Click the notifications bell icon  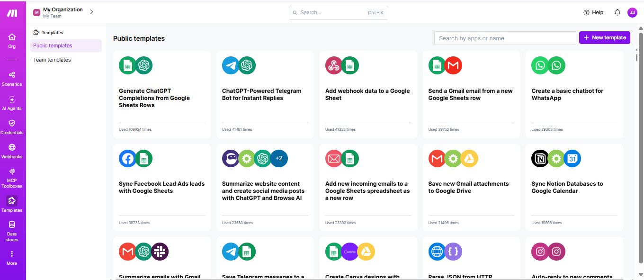[617, 12]
